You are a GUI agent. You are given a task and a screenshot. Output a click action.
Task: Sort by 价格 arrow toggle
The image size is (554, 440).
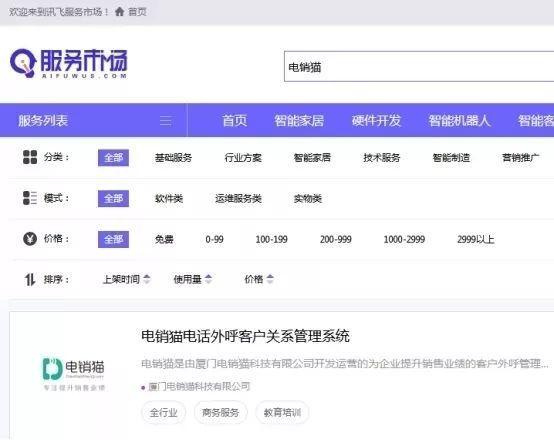tap(270, 279)
